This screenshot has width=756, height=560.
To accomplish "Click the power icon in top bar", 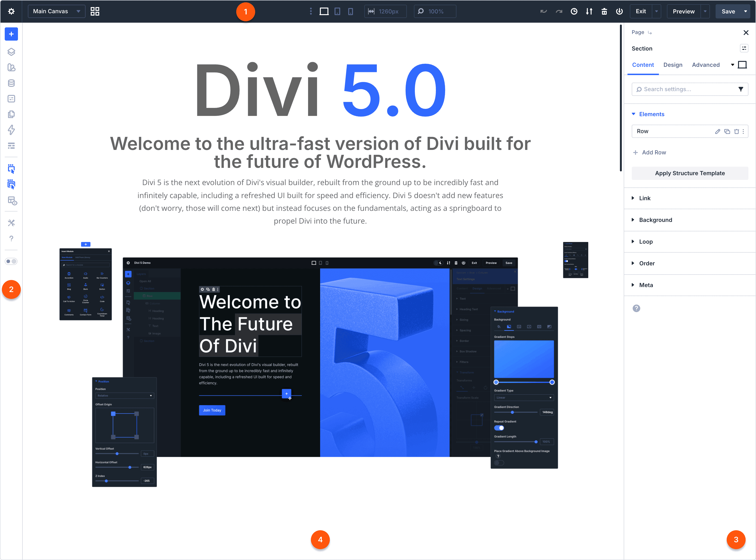I will click(x=619, y=12).
